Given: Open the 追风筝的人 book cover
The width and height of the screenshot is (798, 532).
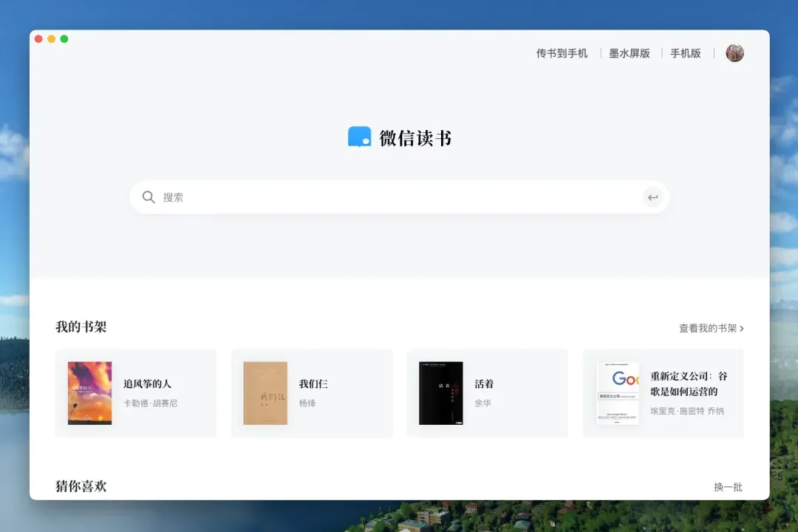Looking at the screenshot, I should coord(89,393).
